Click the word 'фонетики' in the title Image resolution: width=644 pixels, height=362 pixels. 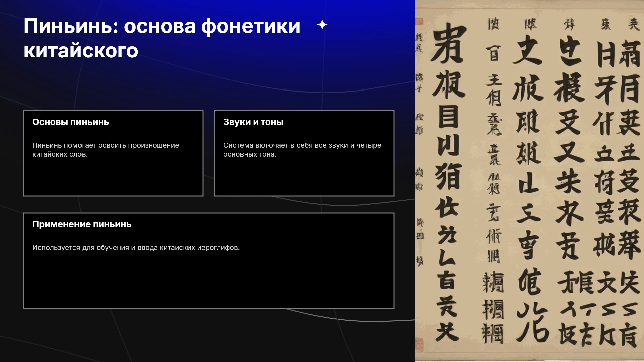(251, 26)
